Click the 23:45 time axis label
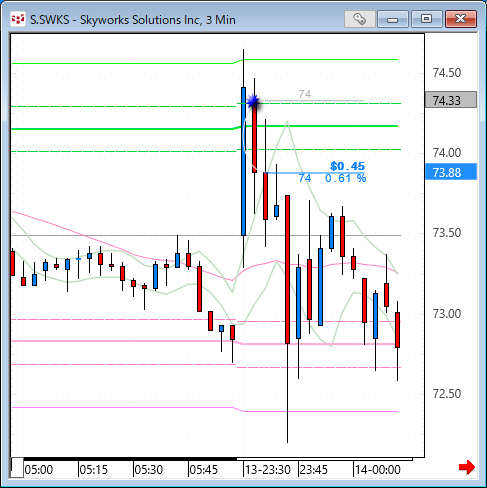 (x=314, y=470)
